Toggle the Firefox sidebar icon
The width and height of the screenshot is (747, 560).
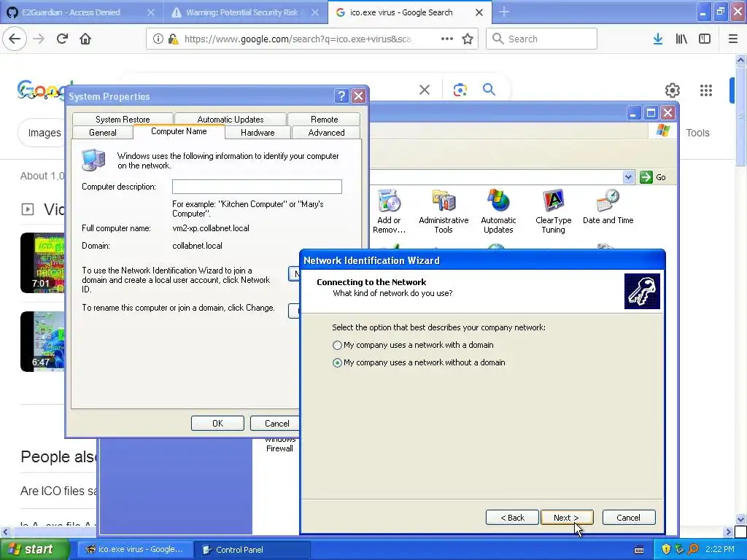pos(705,39)
